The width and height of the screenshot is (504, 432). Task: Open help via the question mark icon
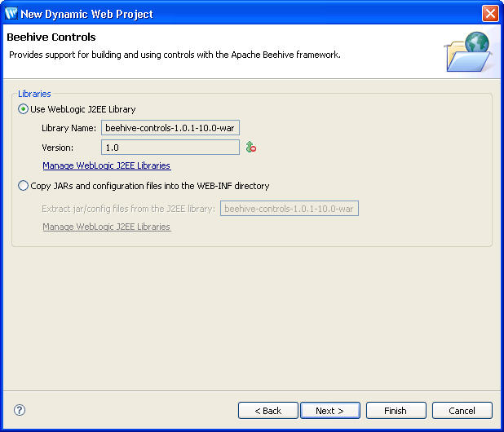20,410
